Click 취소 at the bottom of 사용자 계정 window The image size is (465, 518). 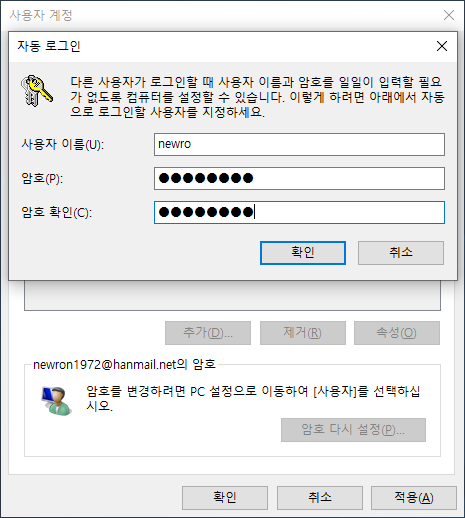click(x=320, y=498)
